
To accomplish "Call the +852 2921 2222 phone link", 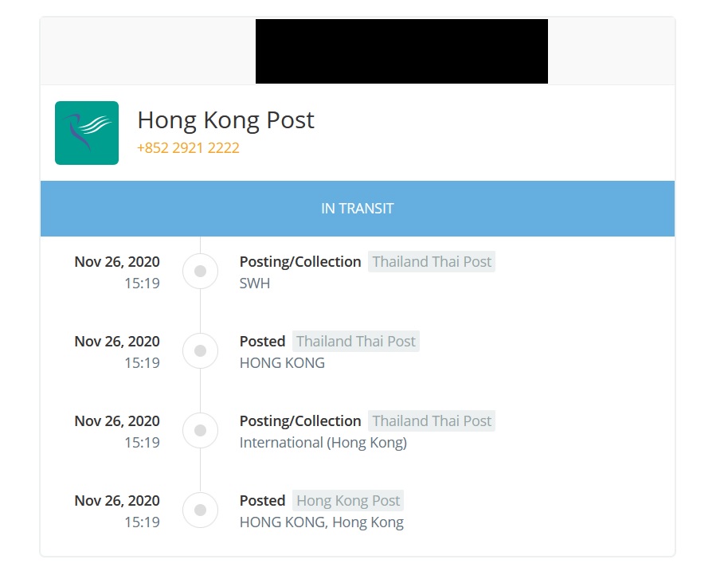I will point(188,148).
